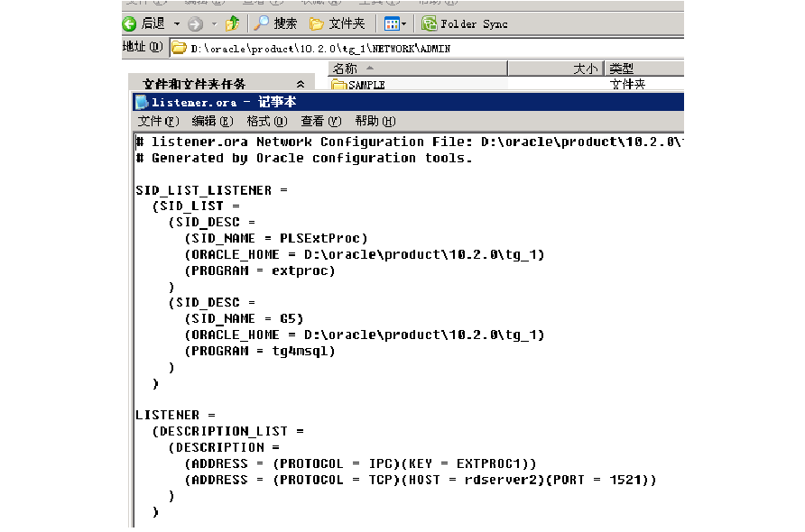805x532 pixels.
Task: Open the Notepad Edit menu (编辑)
Action: (213, 121)
